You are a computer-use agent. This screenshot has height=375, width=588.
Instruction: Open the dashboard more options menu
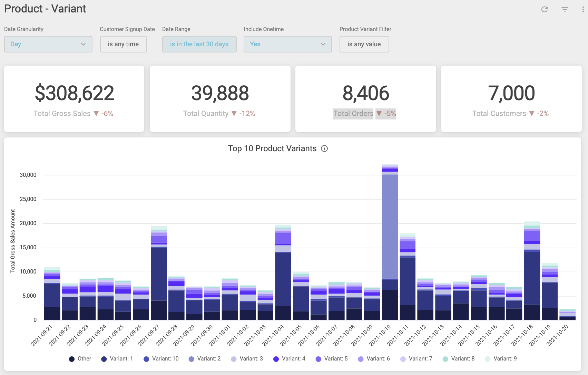(583, 10)
